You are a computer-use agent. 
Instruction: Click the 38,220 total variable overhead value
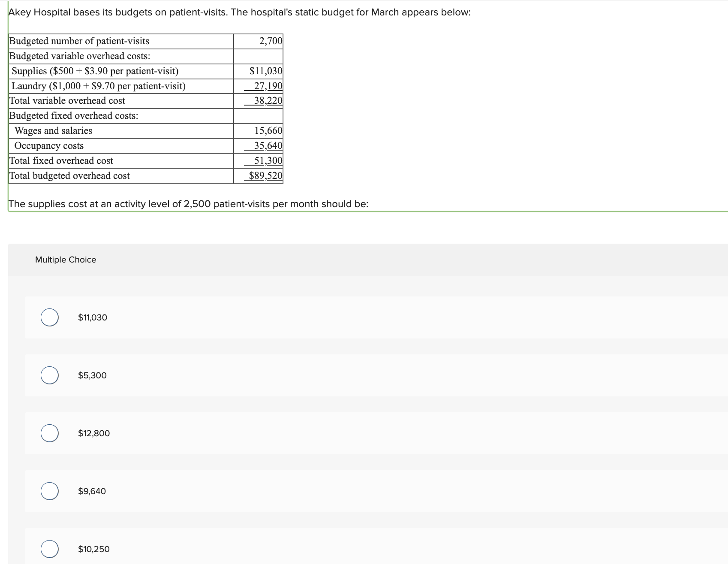click(268, 101)
